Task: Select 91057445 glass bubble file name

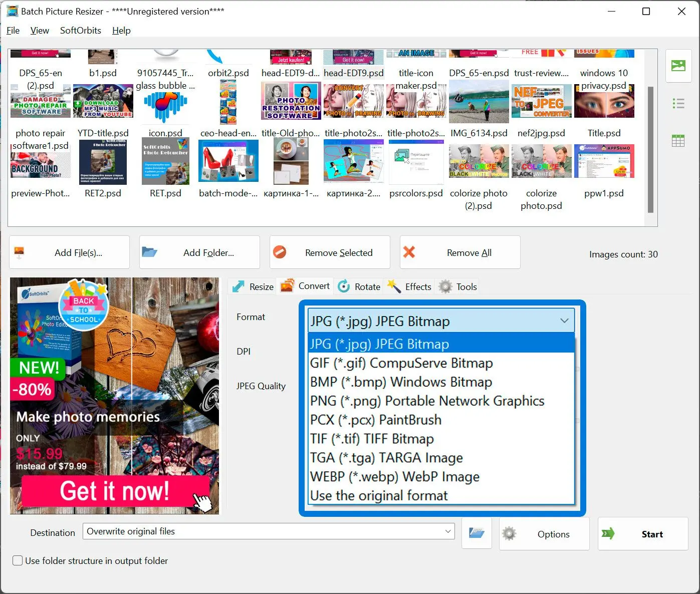Action: (x=165, y=79)
